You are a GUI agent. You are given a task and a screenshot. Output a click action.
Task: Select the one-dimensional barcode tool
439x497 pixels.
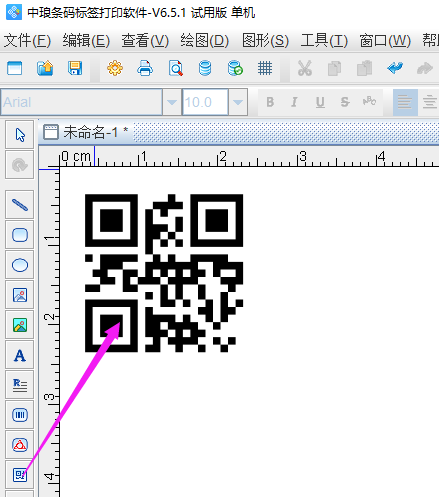(20, 415)
